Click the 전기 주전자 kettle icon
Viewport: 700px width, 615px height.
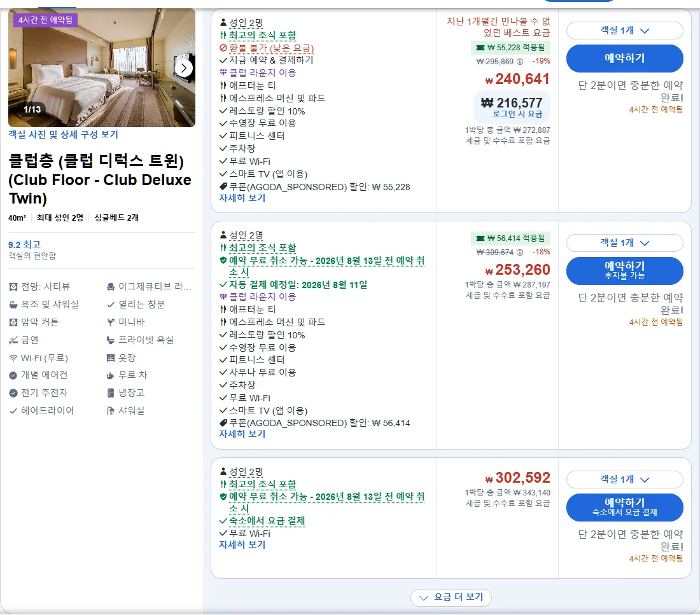(13, 393)
